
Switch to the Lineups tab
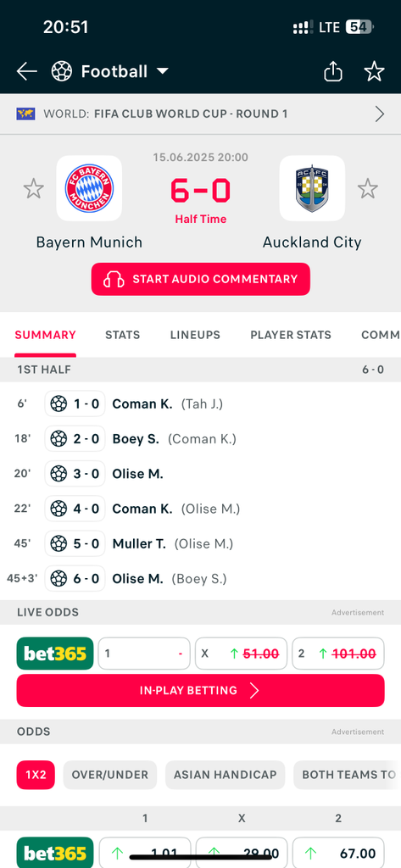[195, 335]
